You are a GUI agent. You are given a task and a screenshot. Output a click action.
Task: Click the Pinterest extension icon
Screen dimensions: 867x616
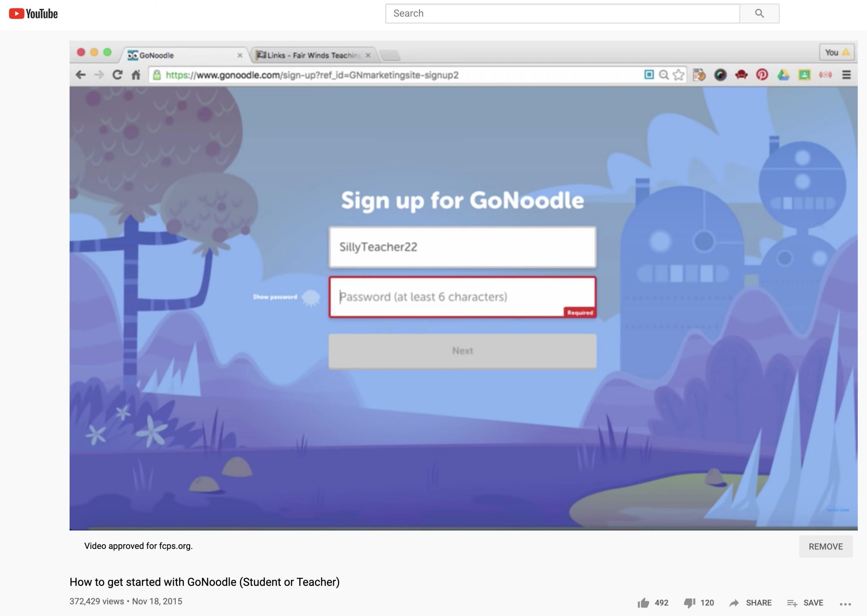[x=762, y=75]
